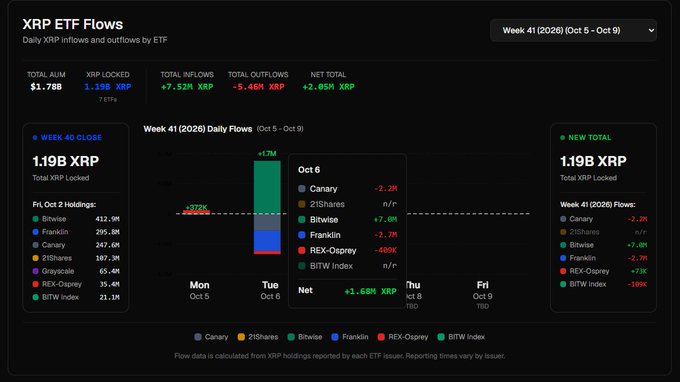Screen dimensions: 680x382
Task: Click the WEEK 40 CLOSE heading
Action: click(71, 137)
